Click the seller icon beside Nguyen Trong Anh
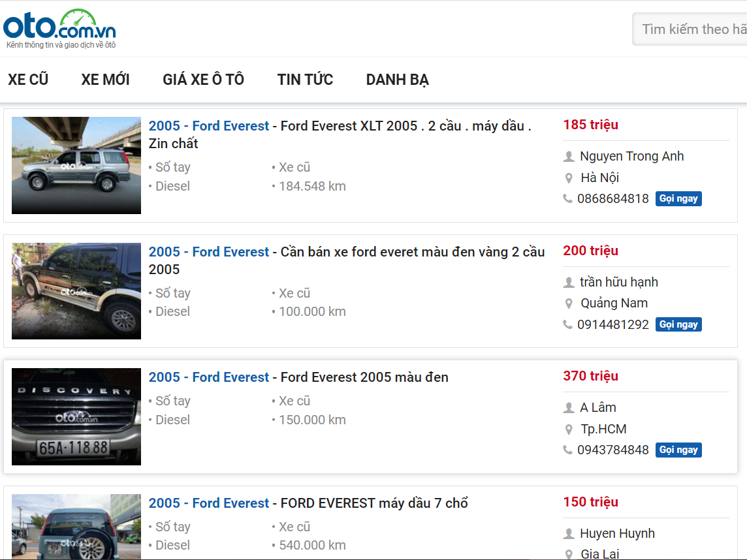This screenshot has height=560, width=747. [568, 156]
